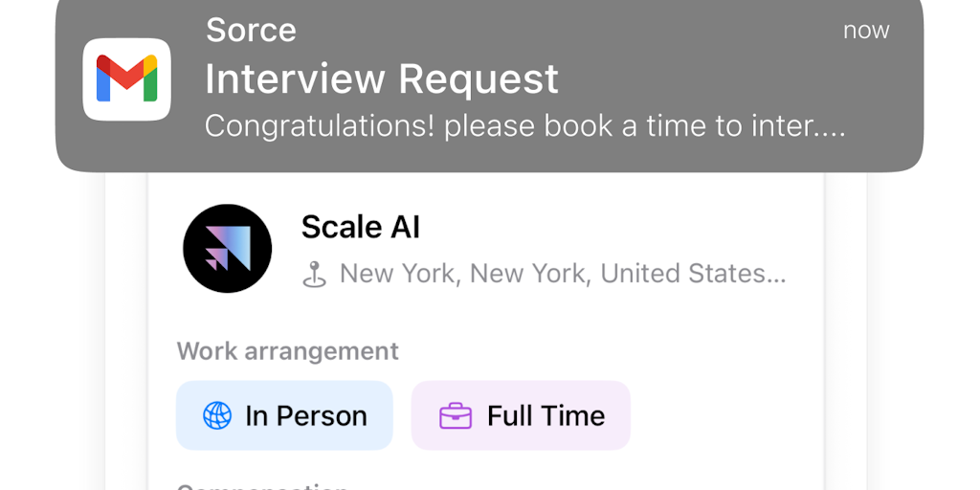980x490 pixels.
Task: Open the Interview Request notification title
Action: pos(381,78)
